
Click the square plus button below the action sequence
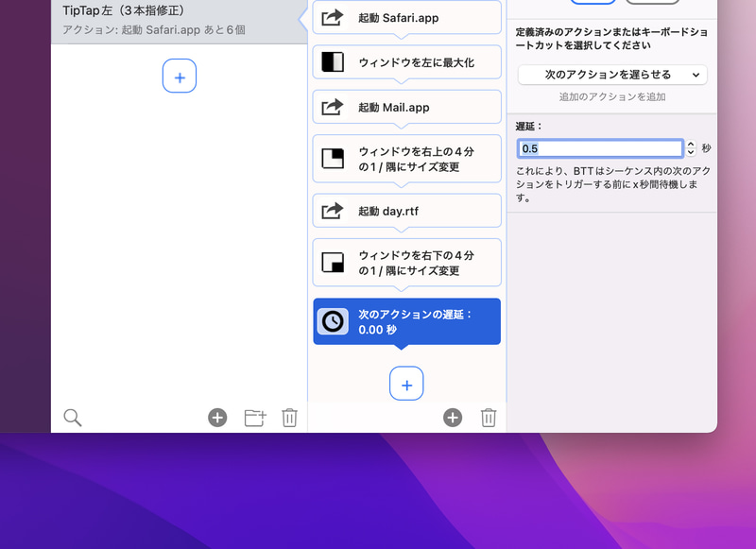[406, 384]
